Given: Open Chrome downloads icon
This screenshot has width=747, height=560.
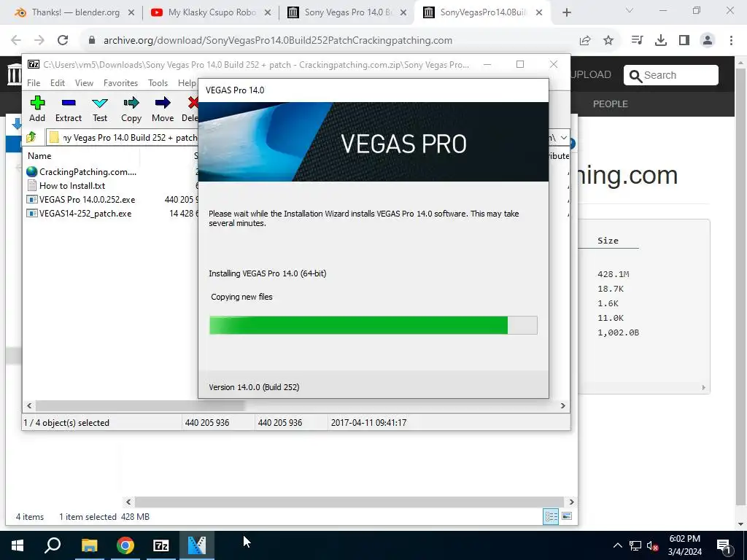Looking at the screenshot, I should pyautogui.click(x=660, y=41).
